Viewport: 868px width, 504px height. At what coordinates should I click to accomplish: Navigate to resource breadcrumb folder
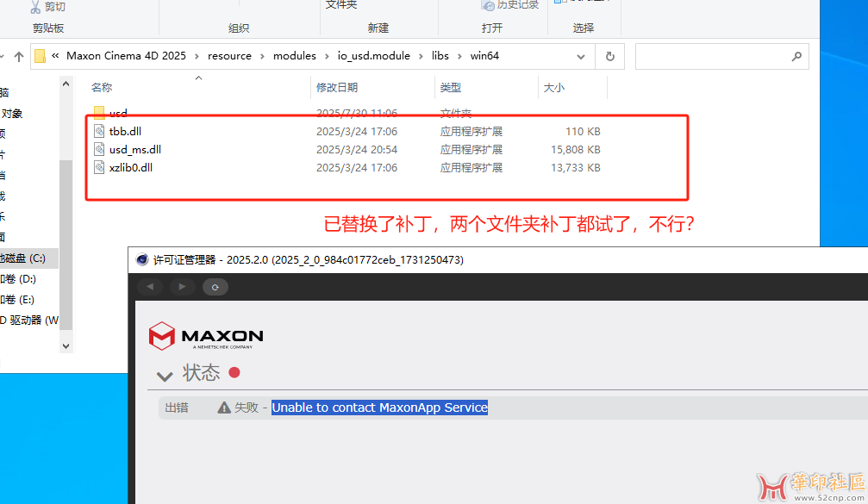[x=229, y=56]
